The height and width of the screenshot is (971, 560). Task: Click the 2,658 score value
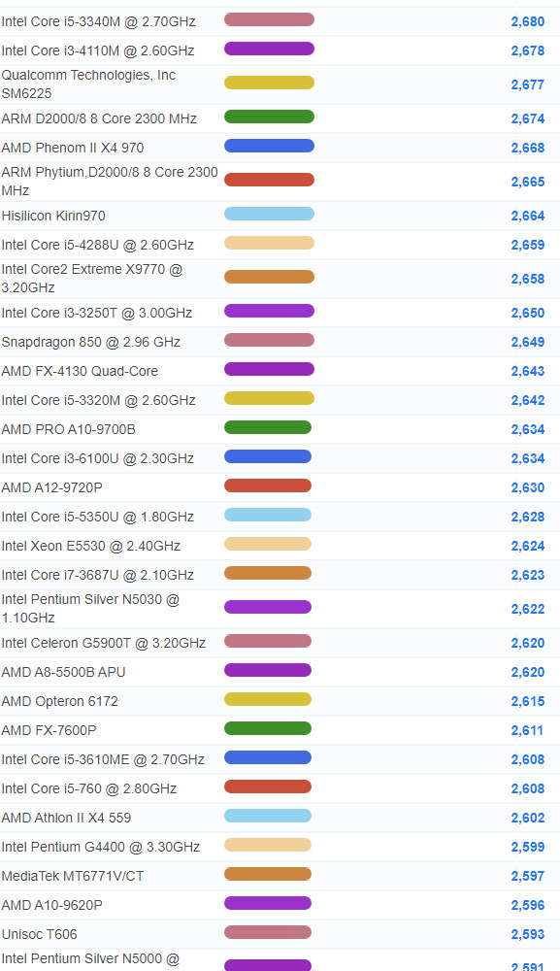click(x=528, y=280)
